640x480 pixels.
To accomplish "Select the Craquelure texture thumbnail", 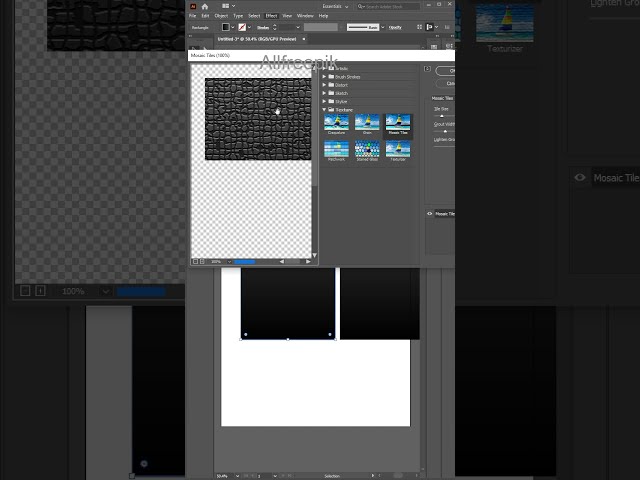I will point(336,124).
